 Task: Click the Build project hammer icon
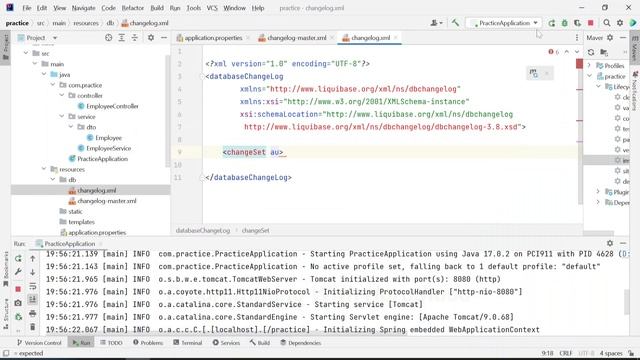click(455, 23)
